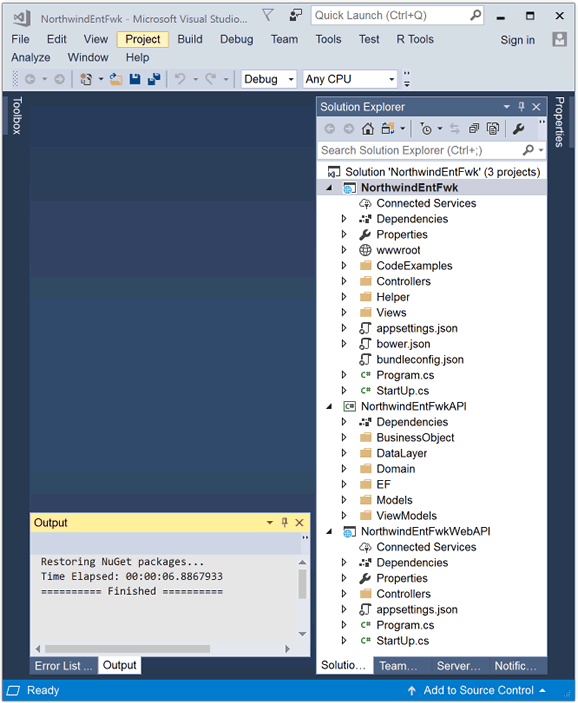Collapse the NorthwindEntFwk project node
This screenshot has height=703, width=578.
point(330,188)
